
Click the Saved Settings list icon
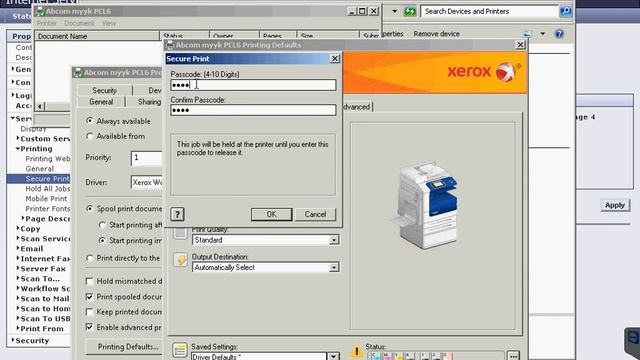180,350
